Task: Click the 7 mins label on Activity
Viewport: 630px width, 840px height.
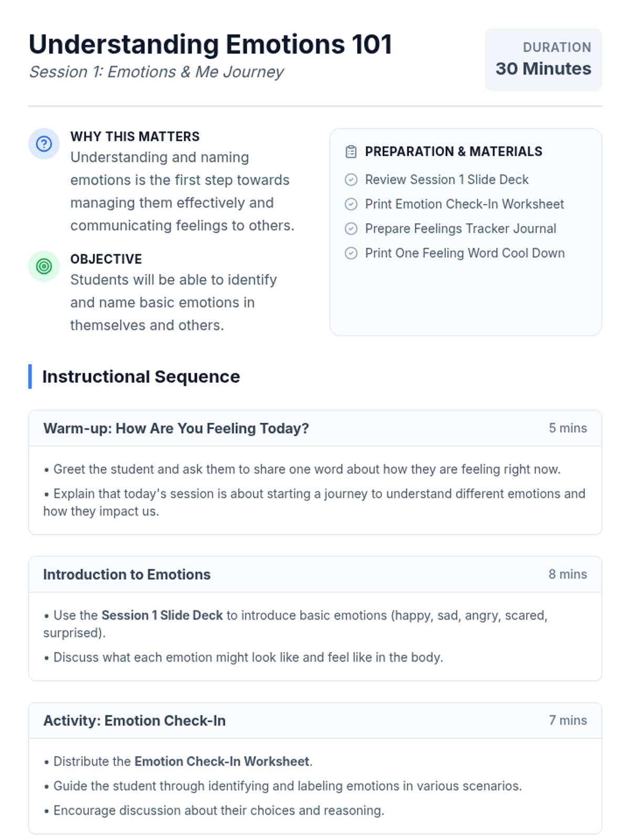Action: point(568,720)
